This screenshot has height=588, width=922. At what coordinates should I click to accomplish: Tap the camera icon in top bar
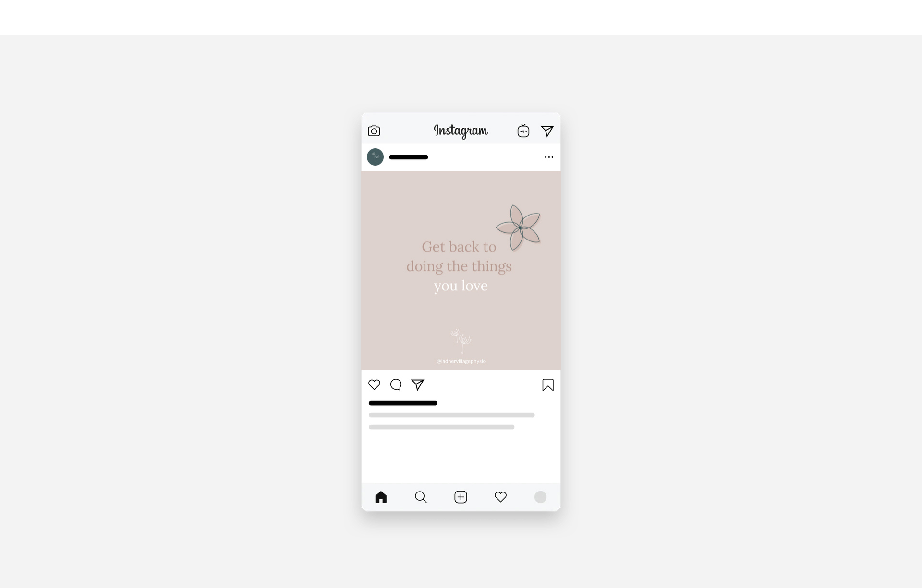click(x=374, y=131)
